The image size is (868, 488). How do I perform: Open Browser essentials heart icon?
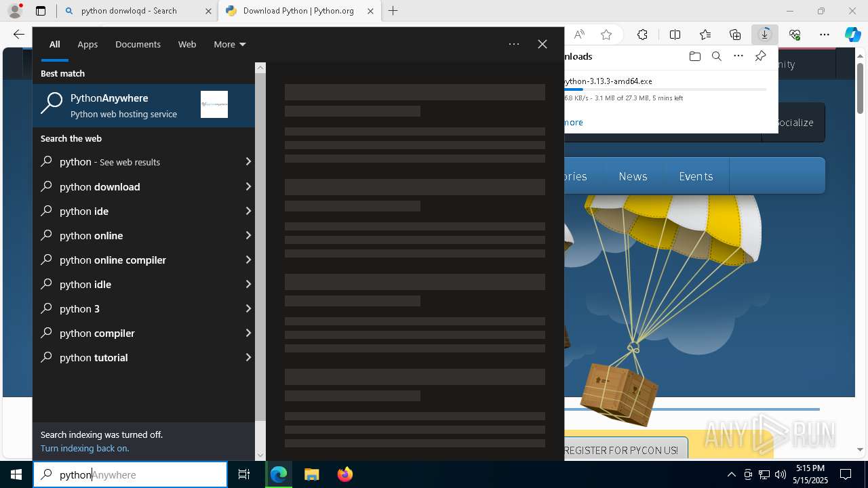(795, 35)
